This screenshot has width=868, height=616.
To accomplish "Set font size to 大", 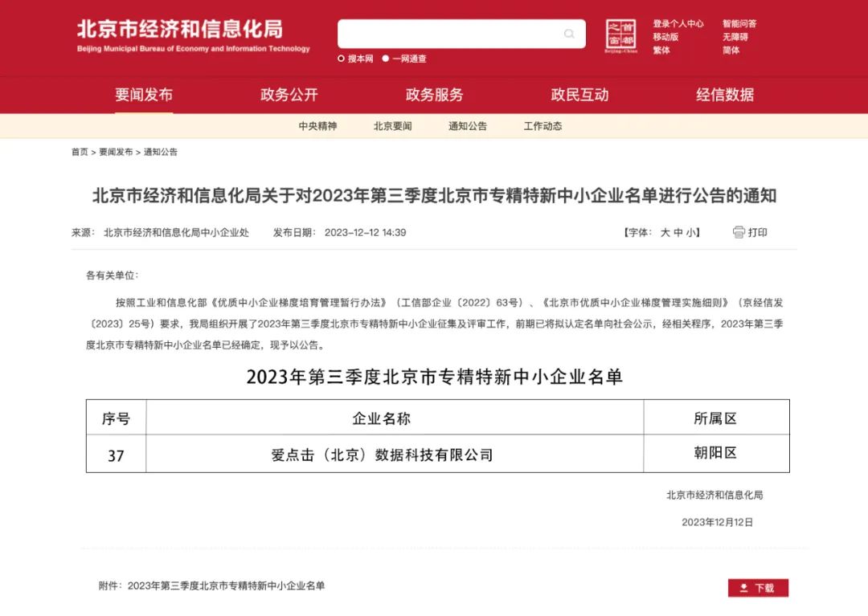I will 665,232.
